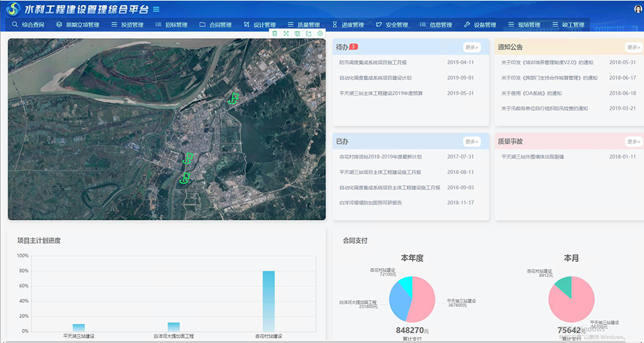Image resolution: width=644 pixels, height=343 pixels.
Task: Select the southernmost green flag on map
Action: 185,177
